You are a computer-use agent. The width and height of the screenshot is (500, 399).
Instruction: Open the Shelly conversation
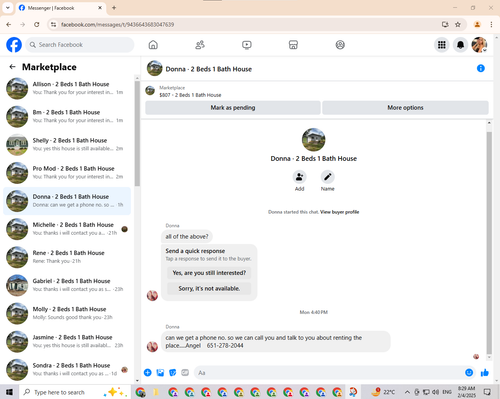(x=67, y=145)
